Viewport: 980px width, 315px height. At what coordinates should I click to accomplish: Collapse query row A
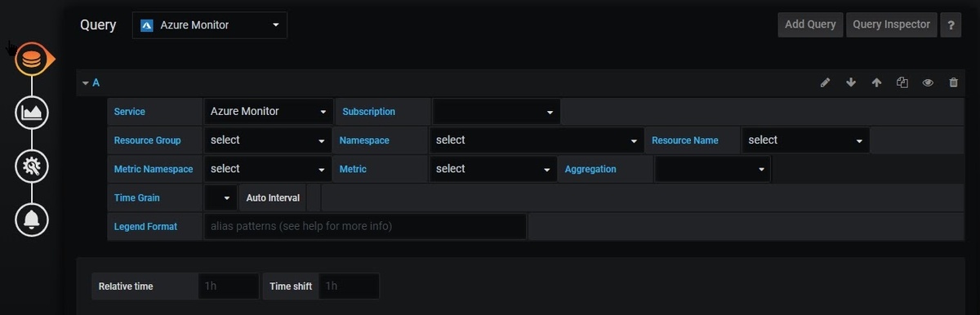[91, 82]
